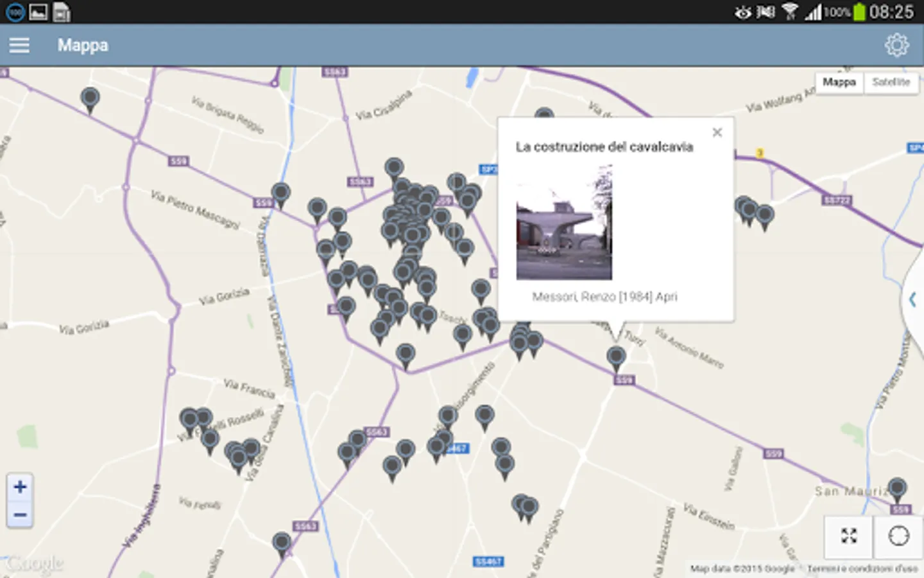The height and width of the screenshot is (578, 924).
Task: Click the 'San Maurizio' place label
Action: [x=851, y=491]
